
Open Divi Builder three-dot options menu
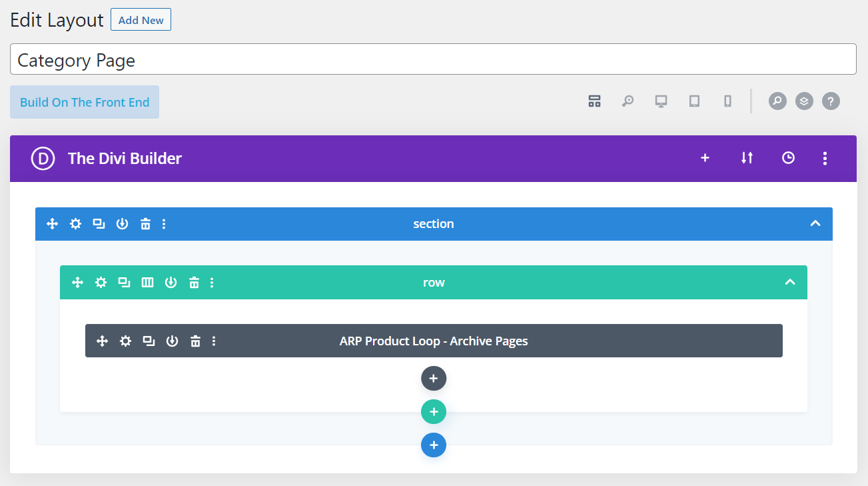pos(825,158)
